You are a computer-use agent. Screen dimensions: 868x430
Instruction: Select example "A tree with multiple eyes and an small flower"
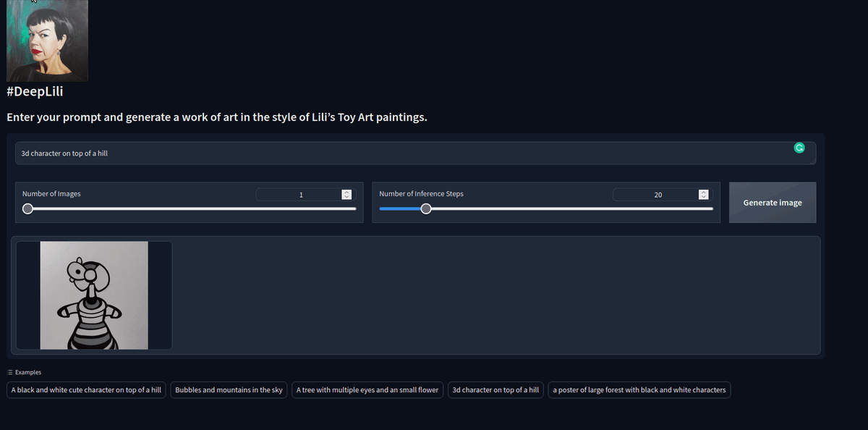pyautogui.click(x=367, y=390)
